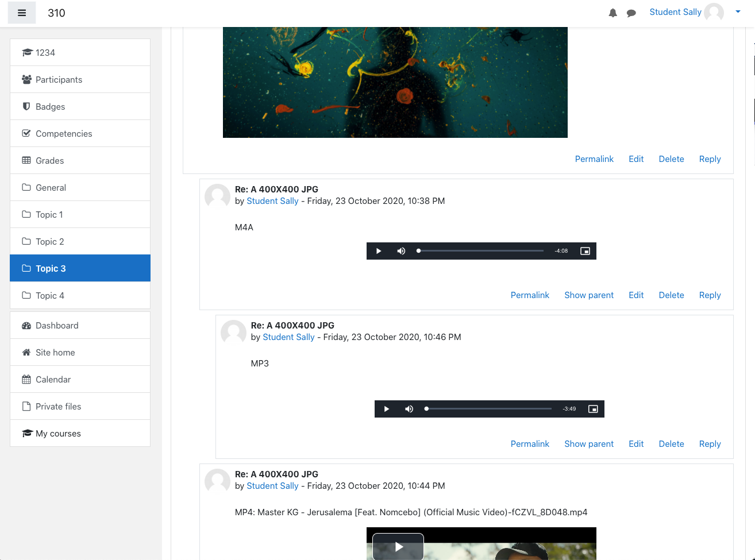Click the Calendar icon in sidebar
755x560 pixels.
click(26, 379)
